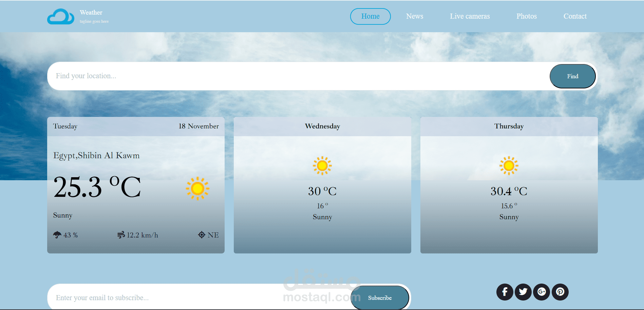644x310 pixels.
Task: Click the sun icon on Tuesday's card
Action: [198, 189]
